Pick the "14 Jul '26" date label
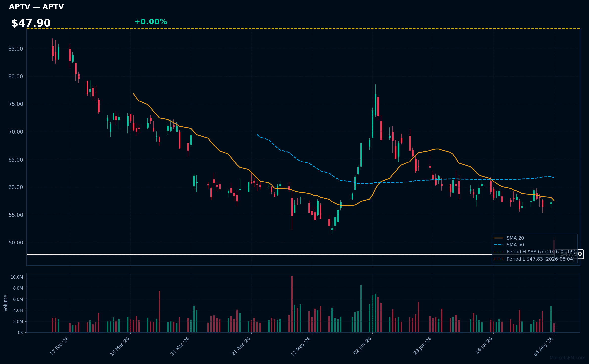Screen dimensions: 589x364 [x=484, y=345]
